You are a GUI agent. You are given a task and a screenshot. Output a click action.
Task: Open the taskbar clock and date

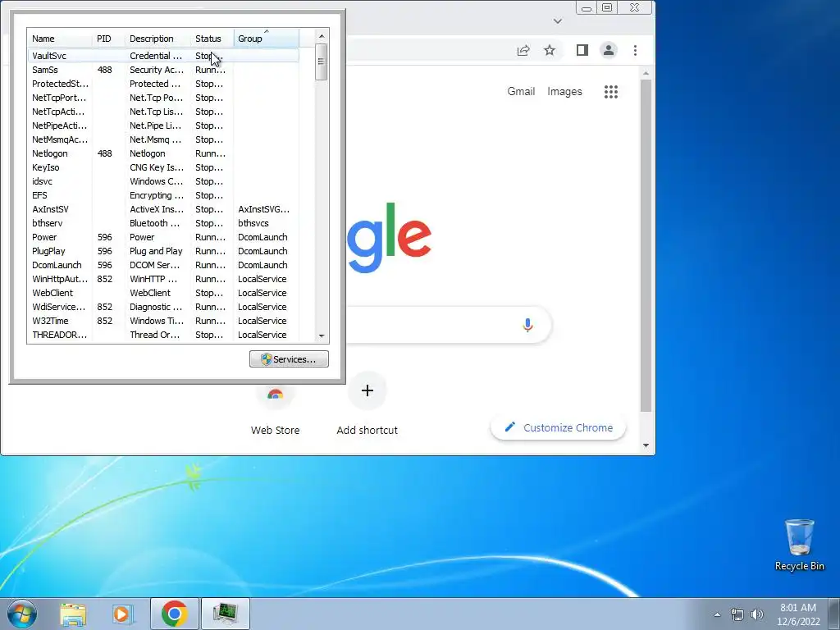(798, 614)
